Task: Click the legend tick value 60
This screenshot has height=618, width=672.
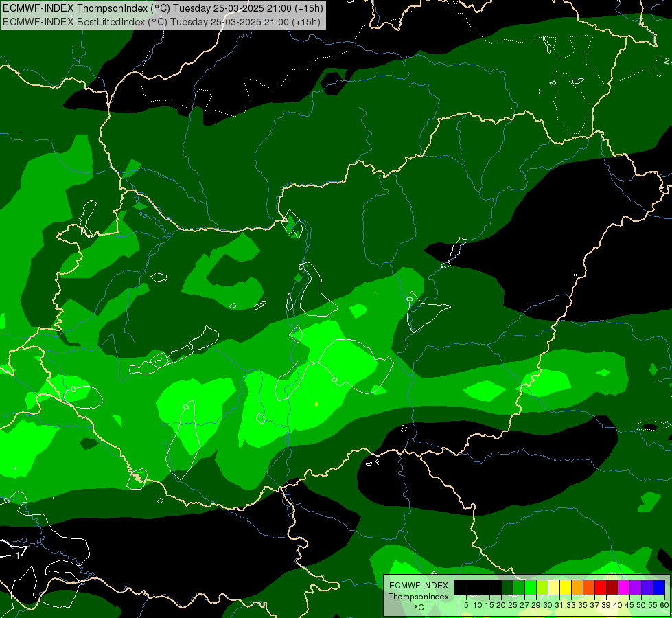Action: (x=664, y=605)
